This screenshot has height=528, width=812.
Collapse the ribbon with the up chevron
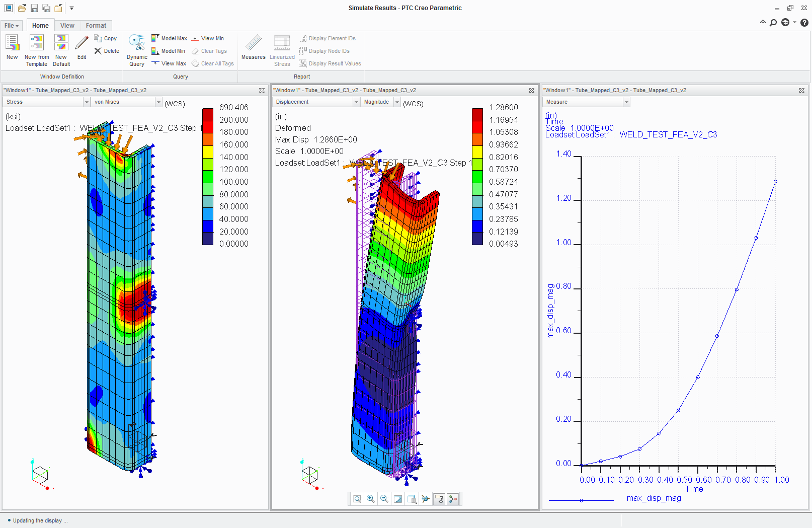coord(763,22)
